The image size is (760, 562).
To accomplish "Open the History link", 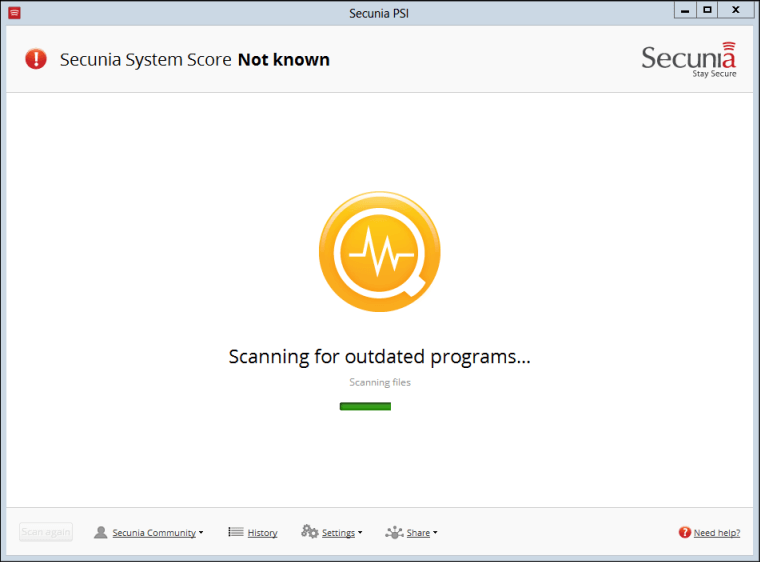I will [x=262, y=533].
